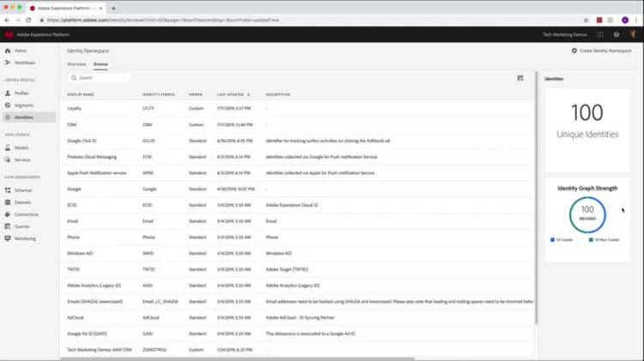The height and width of the screenshot is (361, 644).
Task: Sort by Last Updated column header
Action: (233, 94)
